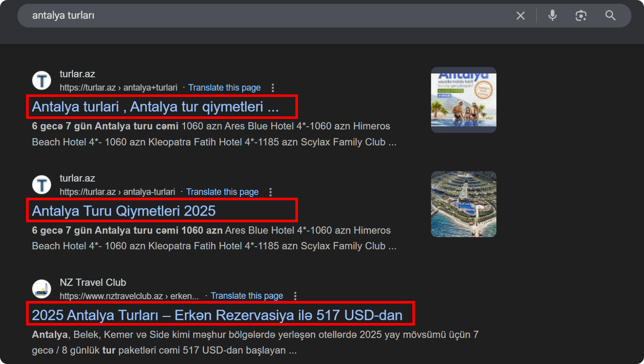The image size is (644, 364).
Task: Open search by image camera icon
Action: point(581,16)
